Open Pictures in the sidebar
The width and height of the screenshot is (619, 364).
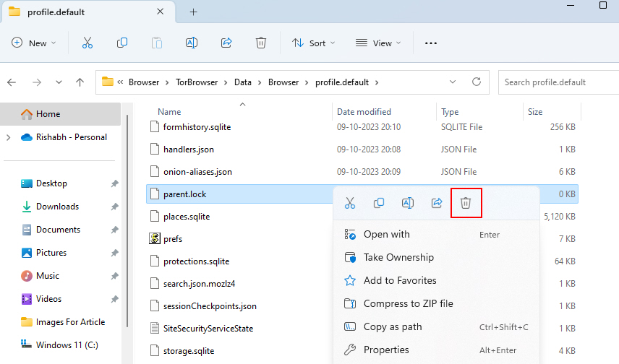tap(51, 252)
